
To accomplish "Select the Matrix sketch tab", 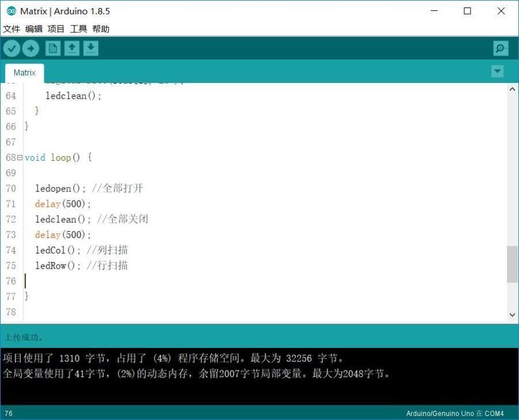I will pyautogui.click(x=24, y=72).
